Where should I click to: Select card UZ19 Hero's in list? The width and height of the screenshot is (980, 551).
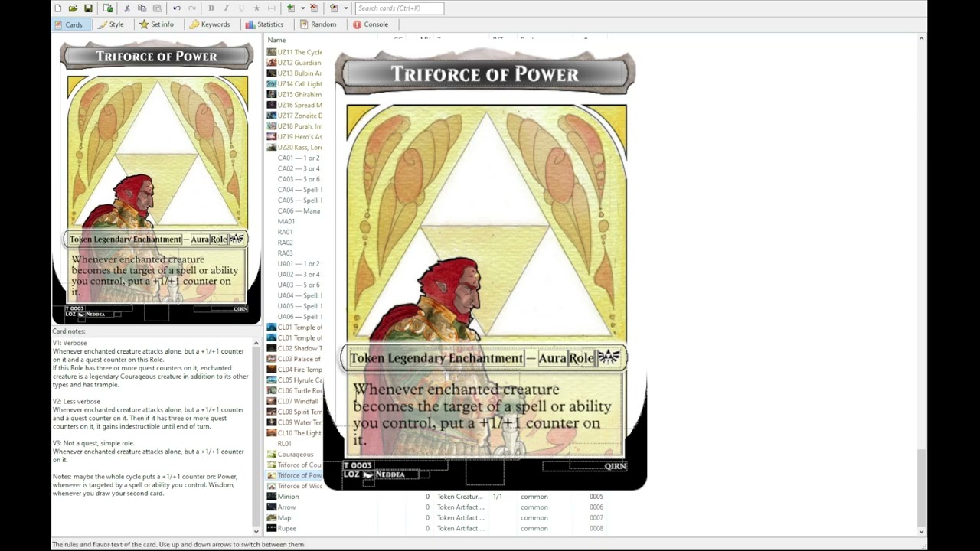click(x=295, y=137)
